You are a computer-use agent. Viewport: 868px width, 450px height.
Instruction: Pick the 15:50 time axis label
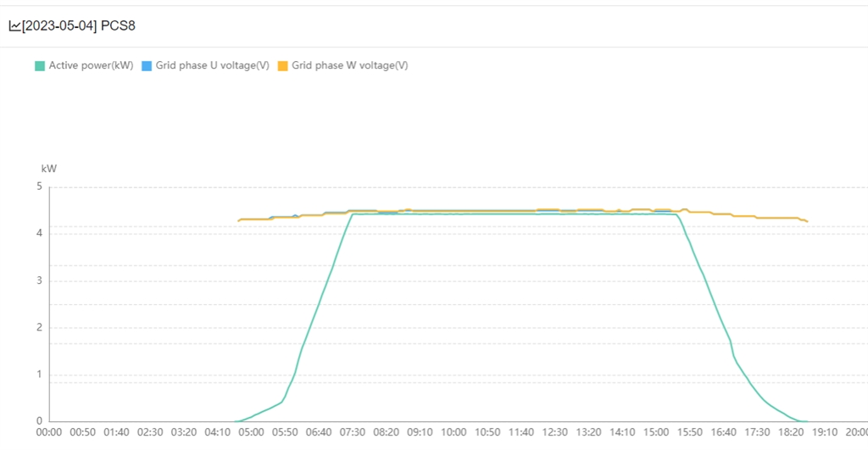(690, 432)
